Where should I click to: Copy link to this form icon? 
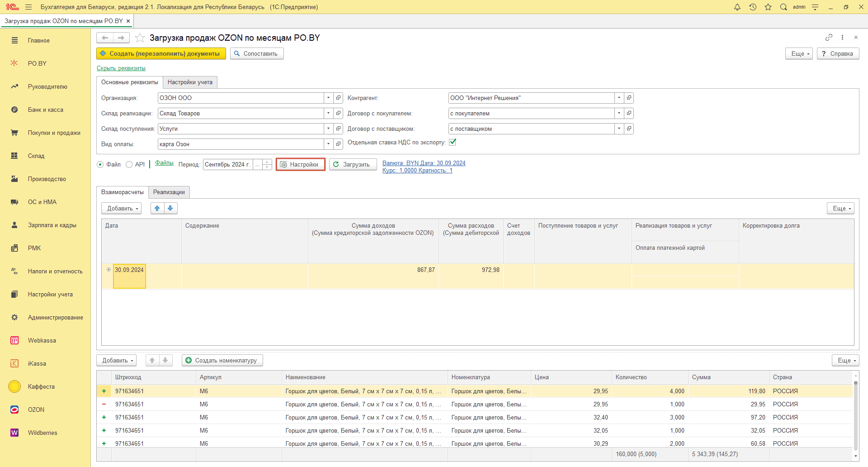(x=829, y=37)
